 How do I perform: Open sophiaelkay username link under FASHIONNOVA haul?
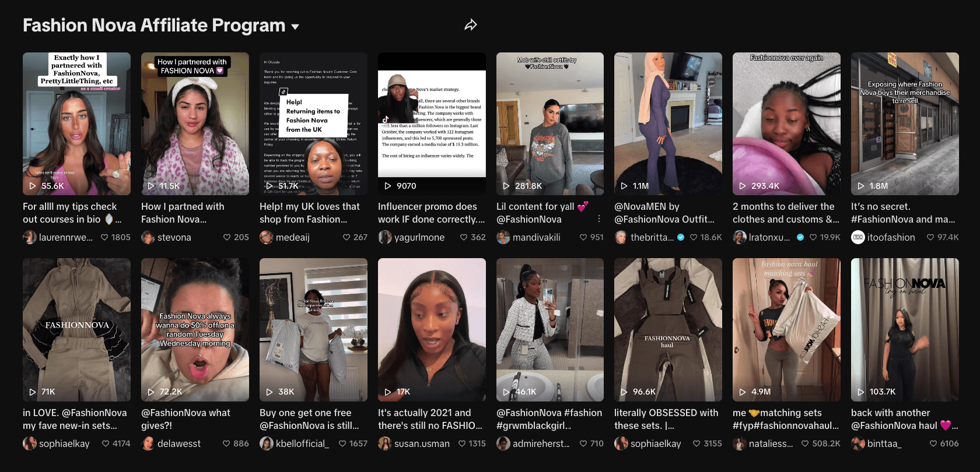pos(655,443)
